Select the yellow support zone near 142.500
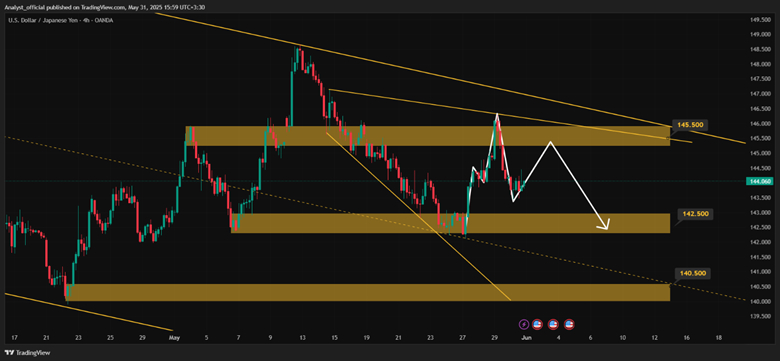 (x=450, y=223)
